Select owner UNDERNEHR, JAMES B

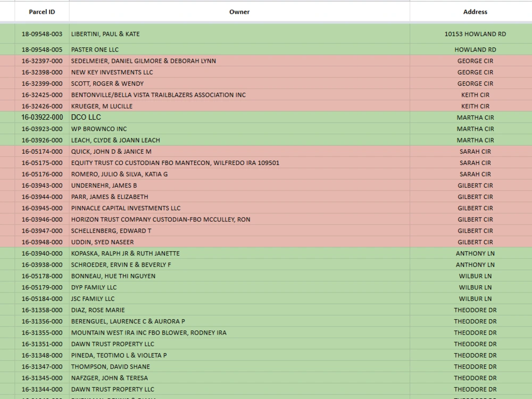coord(239,186)
